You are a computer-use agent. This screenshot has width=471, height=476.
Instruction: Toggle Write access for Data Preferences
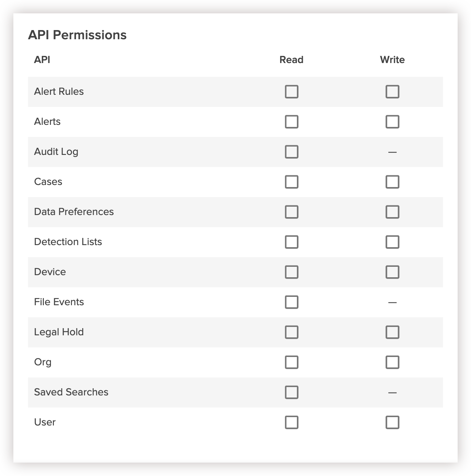click(x=392, y=212)
